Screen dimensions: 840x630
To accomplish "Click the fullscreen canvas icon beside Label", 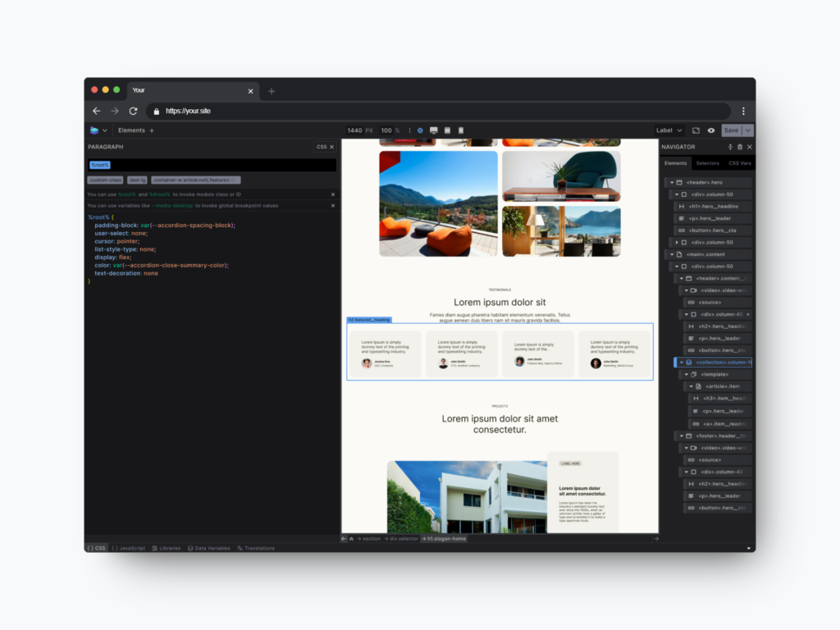I will click(696, 130).
